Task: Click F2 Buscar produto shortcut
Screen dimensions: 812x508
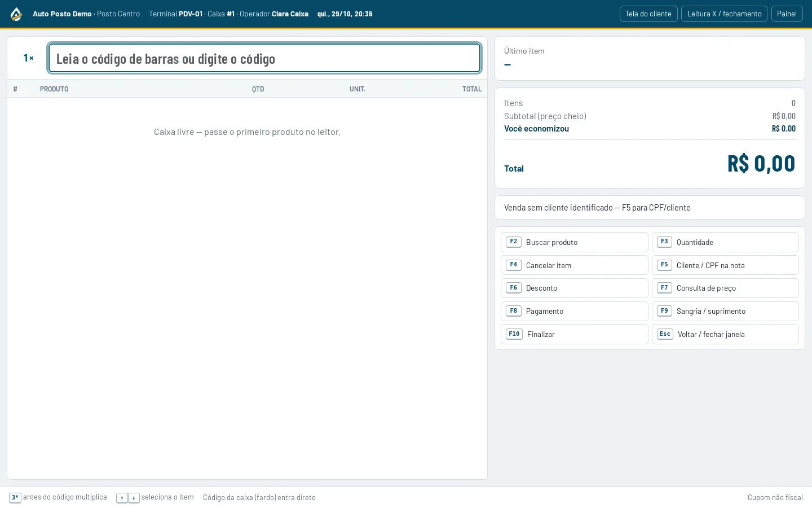Action: 574,242
